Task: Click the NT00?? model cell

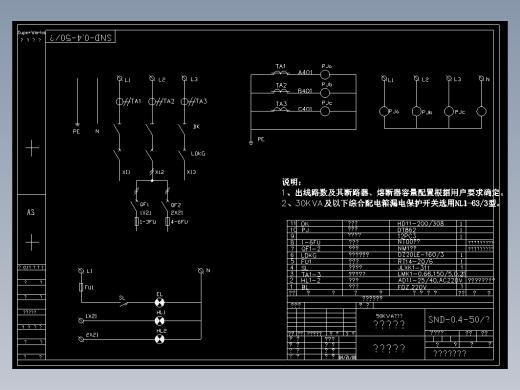Action: 409,242
